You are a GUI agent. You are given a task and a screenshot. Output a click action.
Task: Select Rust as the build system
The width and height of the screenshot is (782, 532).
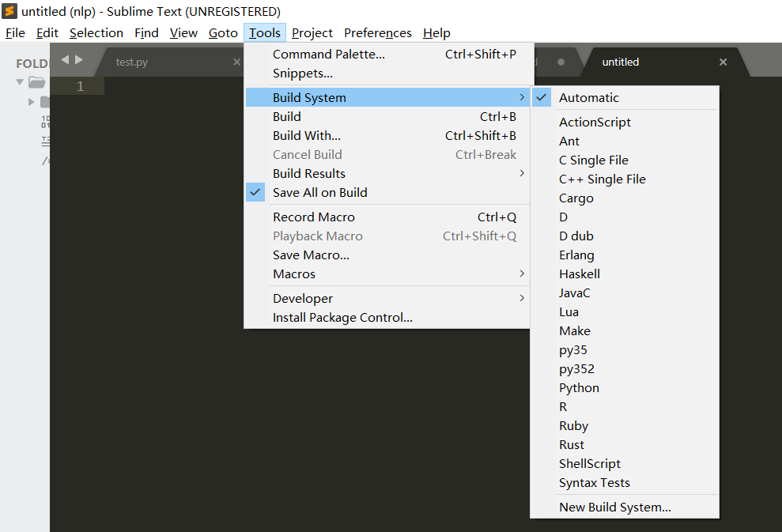[x=572, y=444]
